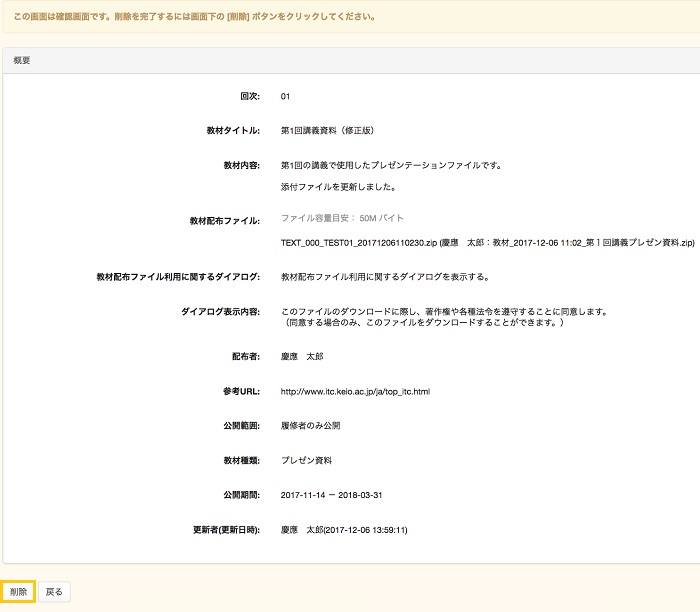Click the 履修者のみ公開 value
This screenshot has width=700, height=612.
311,425
